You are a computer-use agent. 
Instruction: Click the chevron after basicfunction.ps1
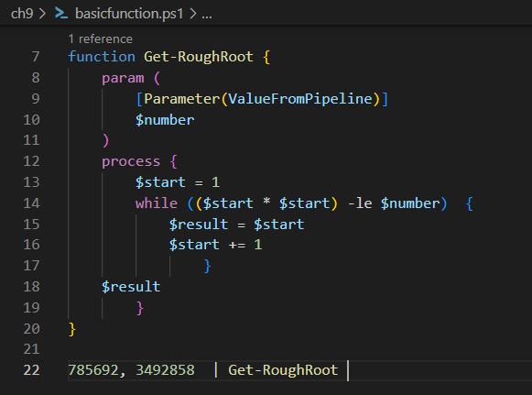coord(192,14)
